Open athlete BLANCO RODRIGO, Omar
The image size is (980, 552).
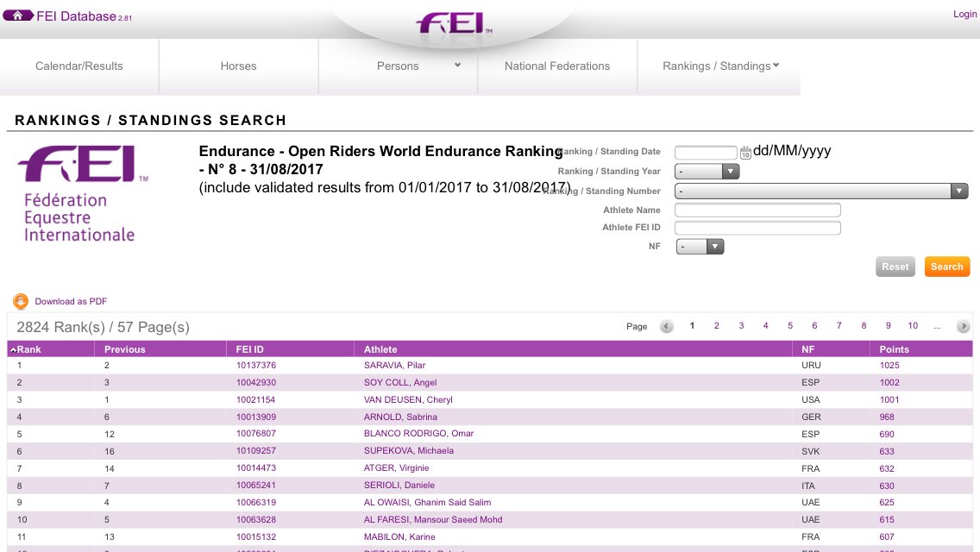[x=418, y=433]
